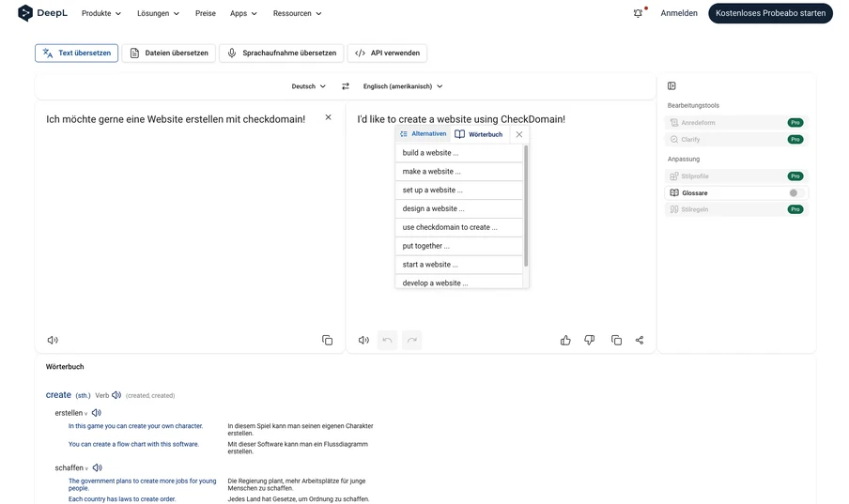Image resolution: width=849 pixels, height=504 pixels.
Task: Open the Apps menu
Action: (x=243, y=13)
